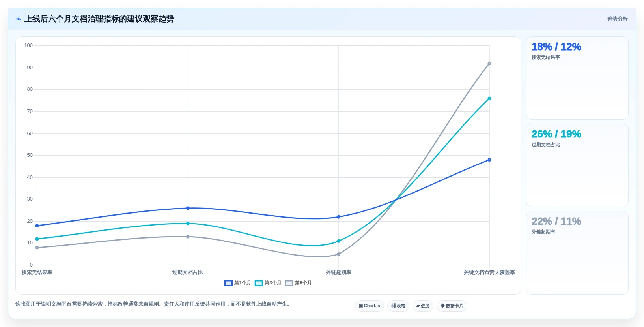Viewport: 644px width, 327px height.
Task: Click the footer note beginning 这张图用于说明
Action: pyautogui.click(x=154, y=304)
